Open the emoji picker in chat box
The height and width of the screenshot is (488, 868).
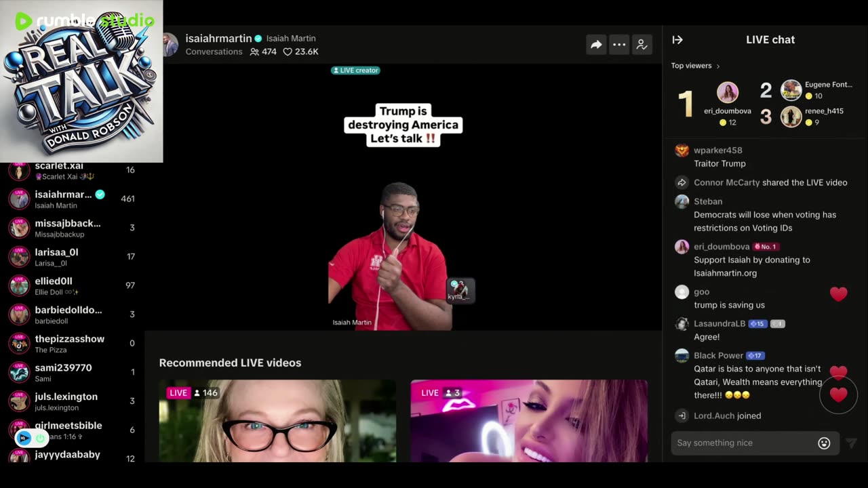pos(824,443)
